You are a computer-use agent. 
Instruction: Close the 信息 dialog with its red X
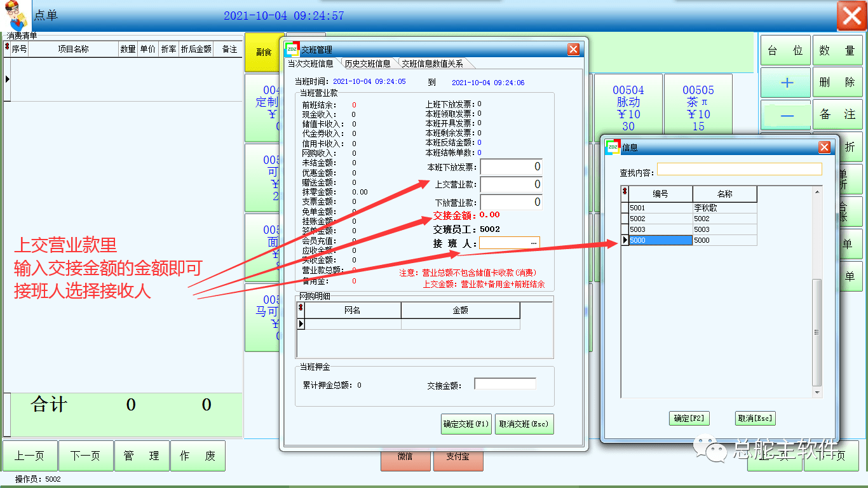tap(824, 147)
